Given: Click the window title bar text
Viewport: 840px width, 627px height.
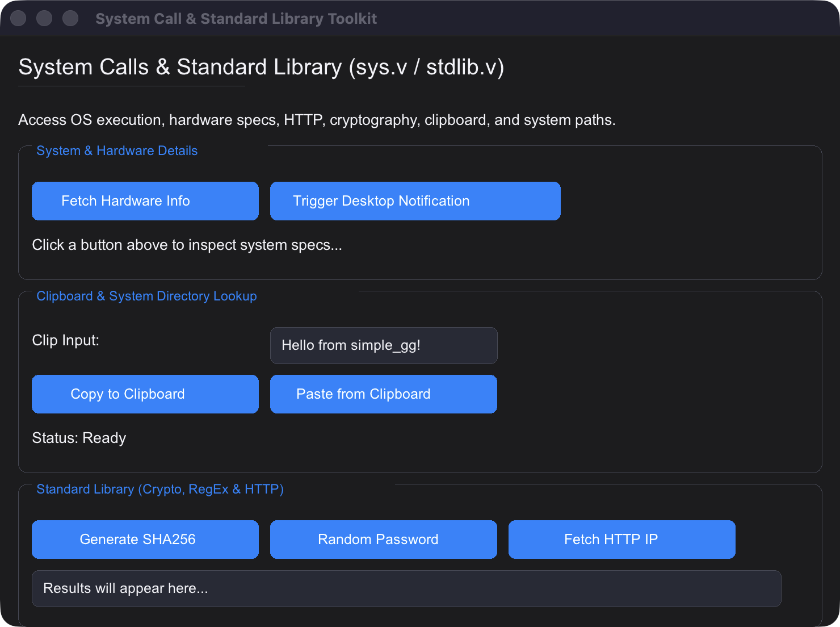Looking at the screenshot, I should (236, 19).
